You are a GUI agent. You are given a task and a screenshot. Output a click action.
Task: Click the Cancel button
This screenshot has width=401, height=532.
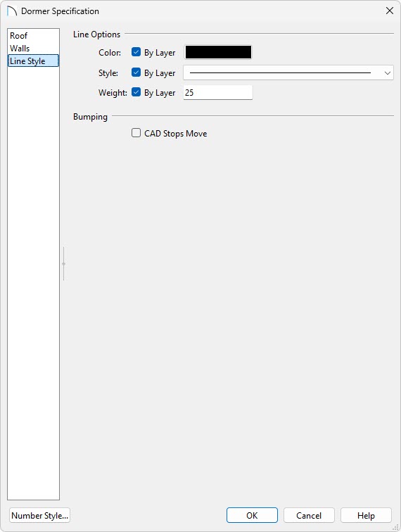click(309, 515)
